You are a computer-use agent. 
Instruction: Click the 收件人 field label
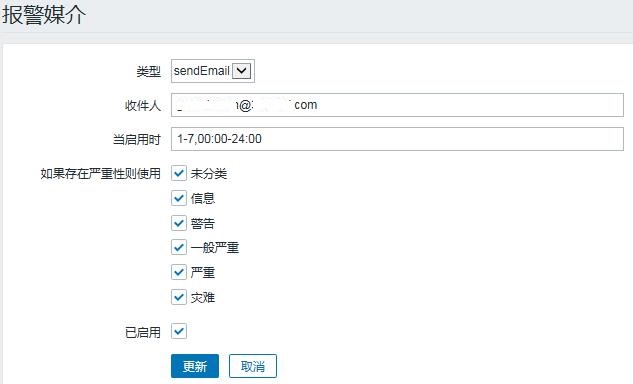click(143, 106)
